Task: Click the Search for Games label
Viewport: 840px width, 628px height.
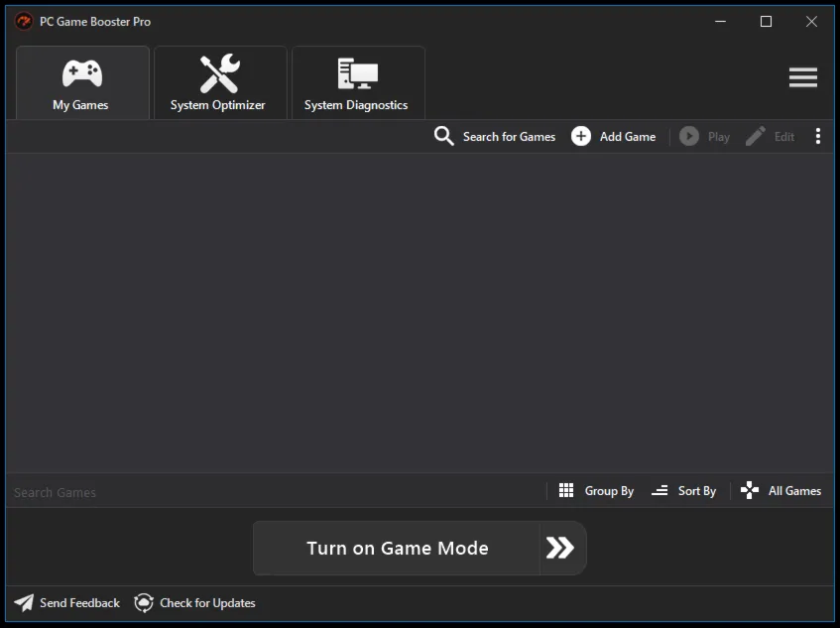Action: pyautogui.click(x=509, y=137)
